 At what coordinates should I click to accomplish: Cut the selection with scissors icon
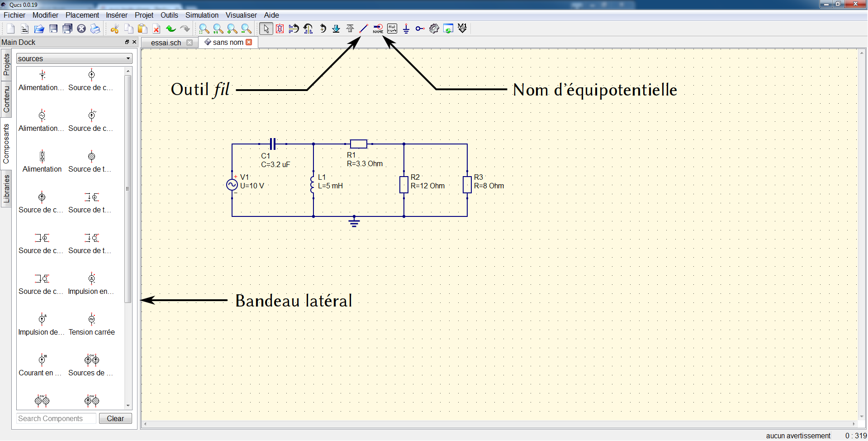point(114,29)
